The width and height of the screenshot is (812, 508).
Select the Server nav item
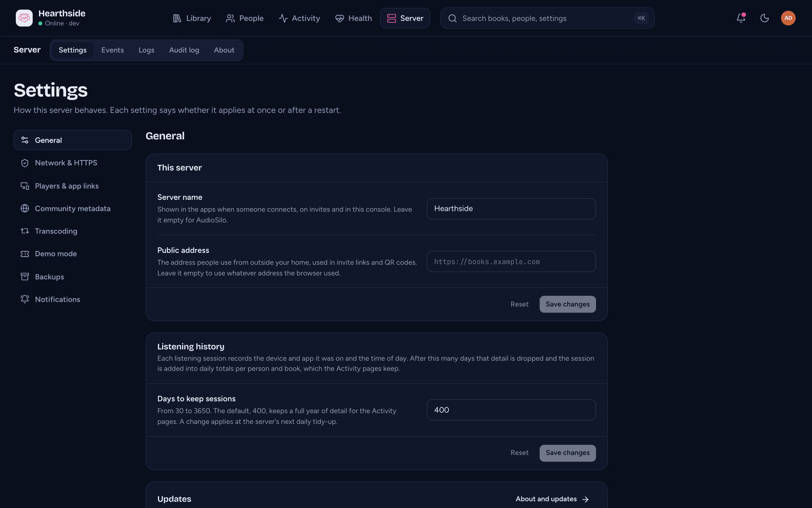pyautogui.click(x=405, y=18)
